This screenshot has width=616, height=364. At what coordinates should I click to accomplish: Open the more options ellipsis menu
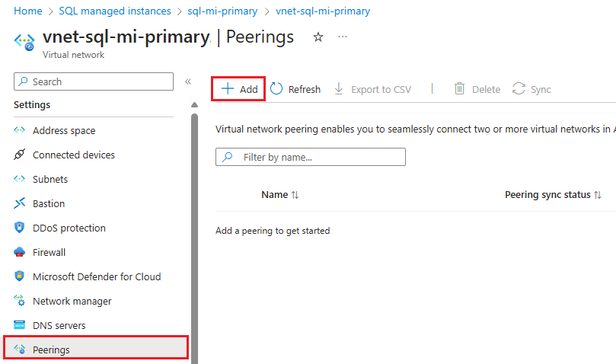click(x=343, y=37)
